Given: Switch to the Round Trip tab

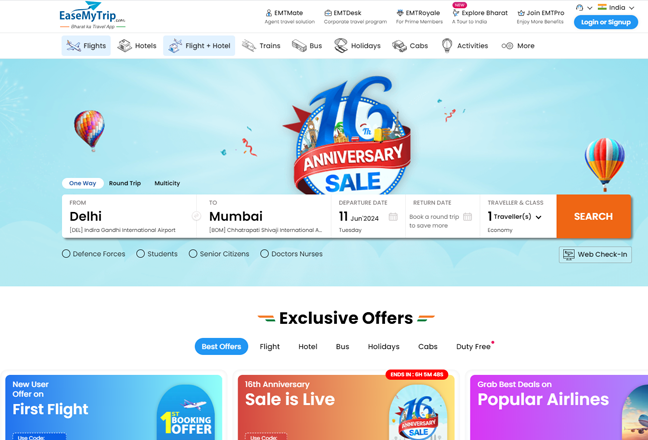Looking at the screenshot, I should pos(125,183).
